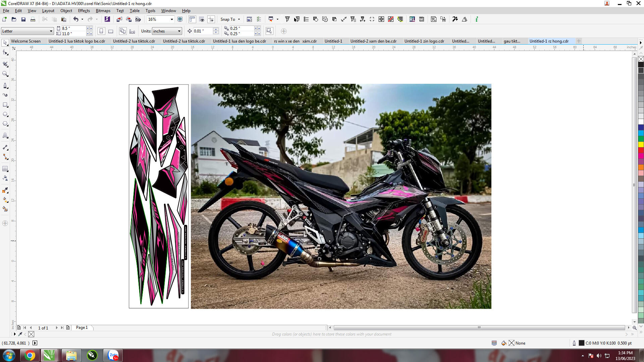Screen dimensions: 644x362
Task: Choose the Crop tool
Action: [5, 64]
